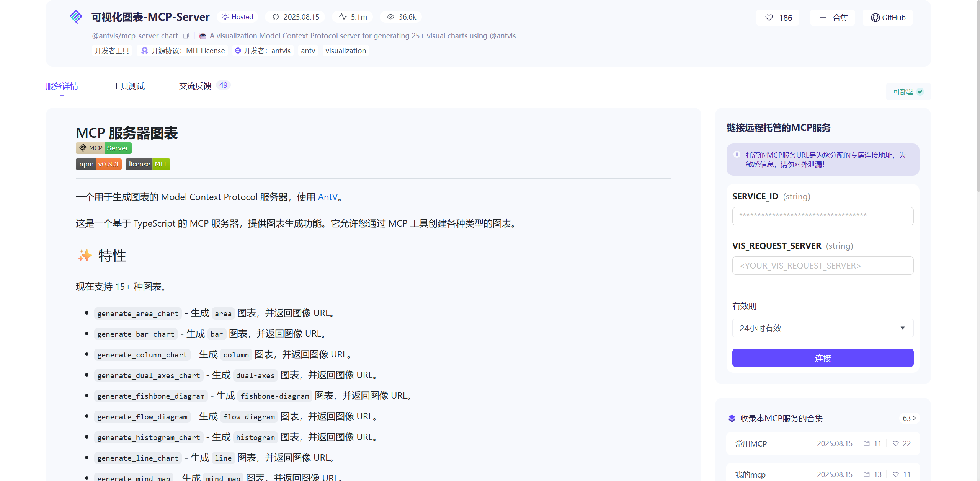The image size is (980, 481).
Task: Focus the VIS_REQUEST_SERVER input field
Action: pyautogui.click(x=823, y=266)
